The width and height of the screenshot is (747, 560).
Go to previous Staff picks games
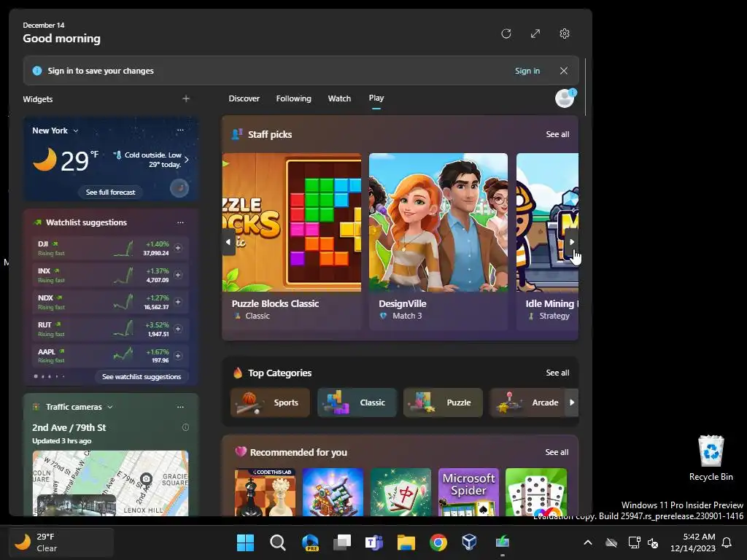pyautogui.click(x=228, y=242)
